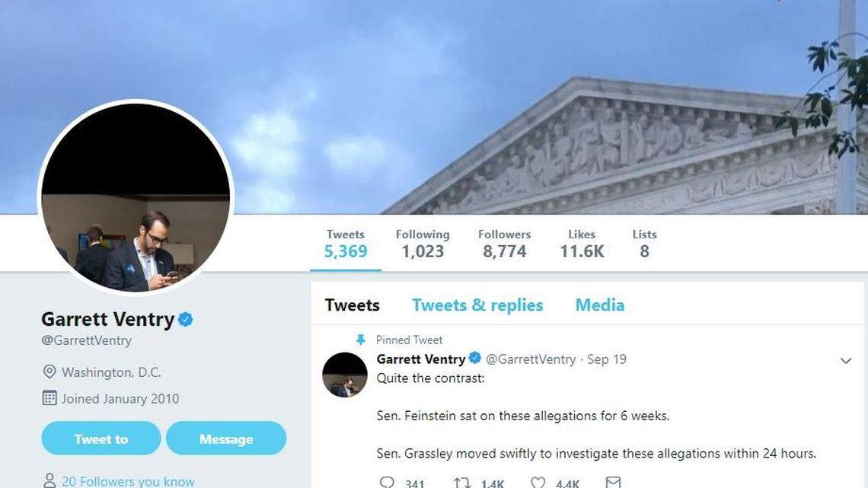Click the calendar icon beside Joined January 2010
The image size is (868, 488).
[x=50, y=398]
